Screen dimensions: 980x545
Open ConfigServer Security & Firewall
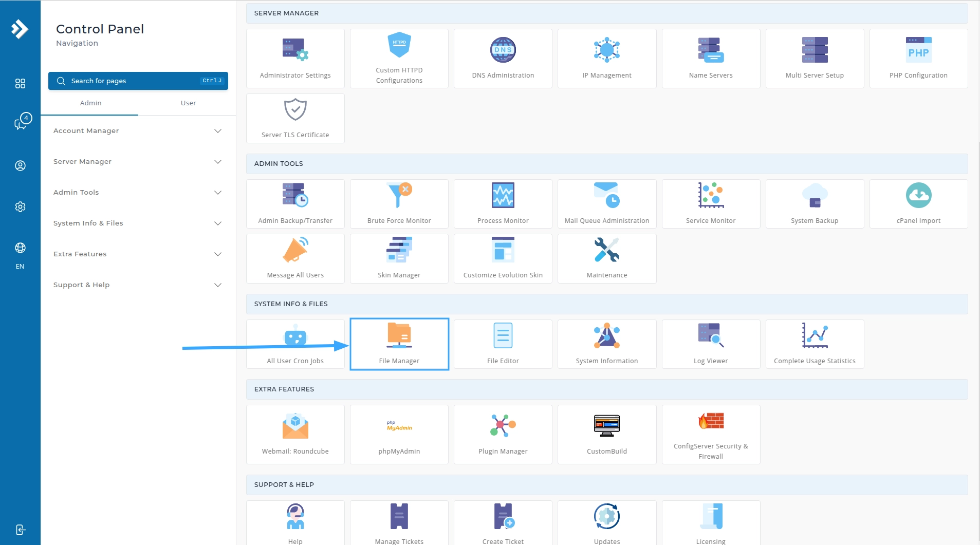click(x=711, y=435)
